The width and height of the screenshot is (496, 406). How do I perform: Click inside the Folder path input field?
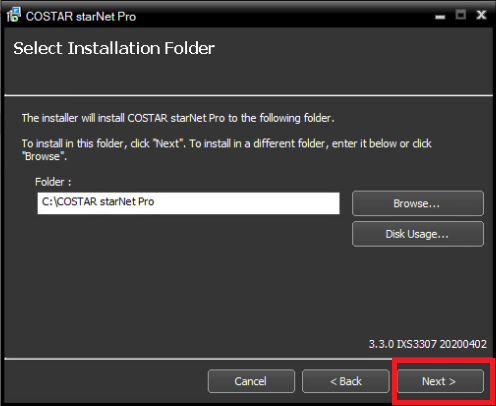tap(188, 203)
